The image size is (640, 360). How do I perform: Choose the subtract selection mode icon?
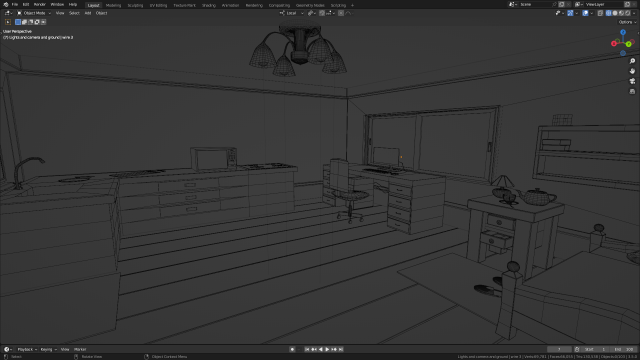[31, 22]
